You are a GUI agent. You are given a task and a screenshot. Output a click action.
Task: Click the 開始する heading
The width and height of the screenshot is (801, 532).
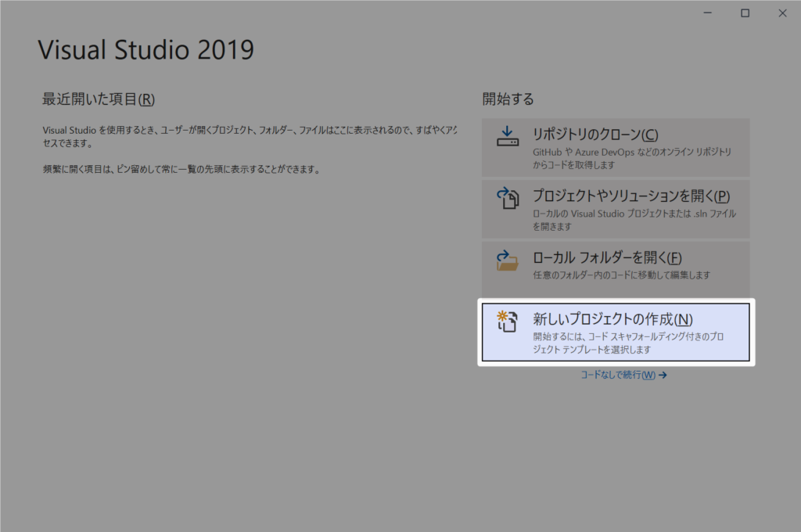click(508, 99)
